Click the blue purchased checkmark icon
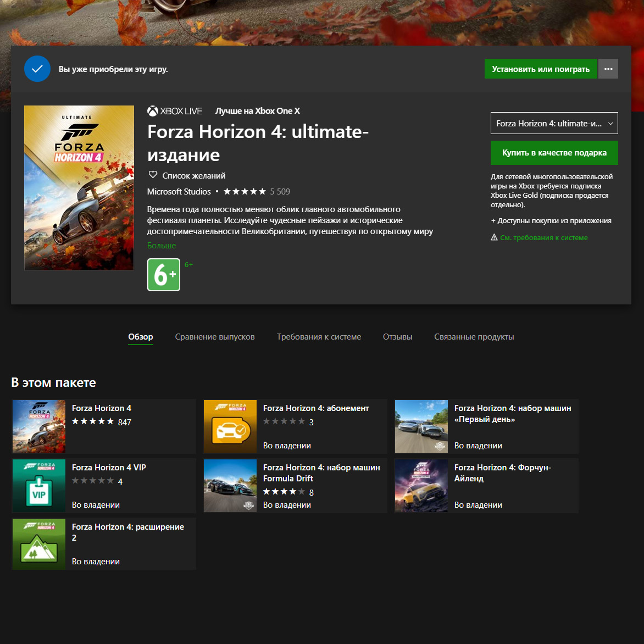The width and height of the screenshot is (644, 644). coord(37,69)
